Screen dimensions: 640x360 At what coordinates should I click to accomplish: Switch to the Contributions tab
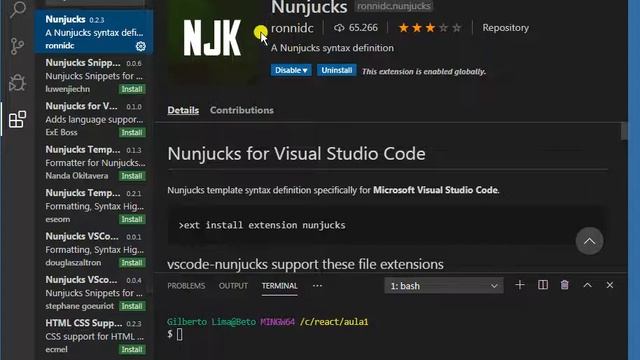point(242,110)
